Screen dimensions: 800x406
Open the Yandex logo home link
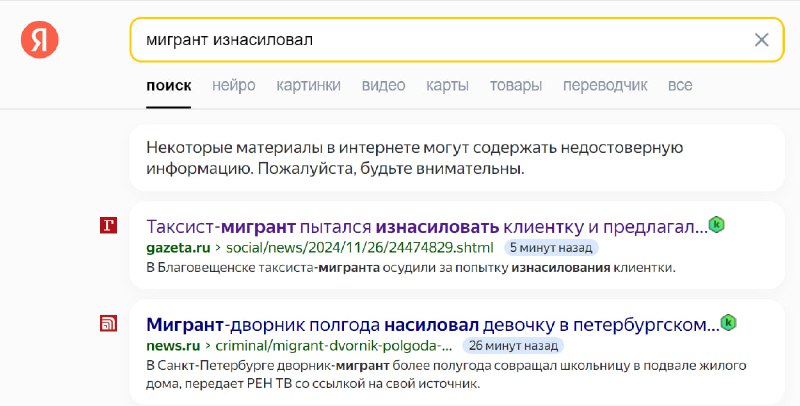click(x=40, y=40)
